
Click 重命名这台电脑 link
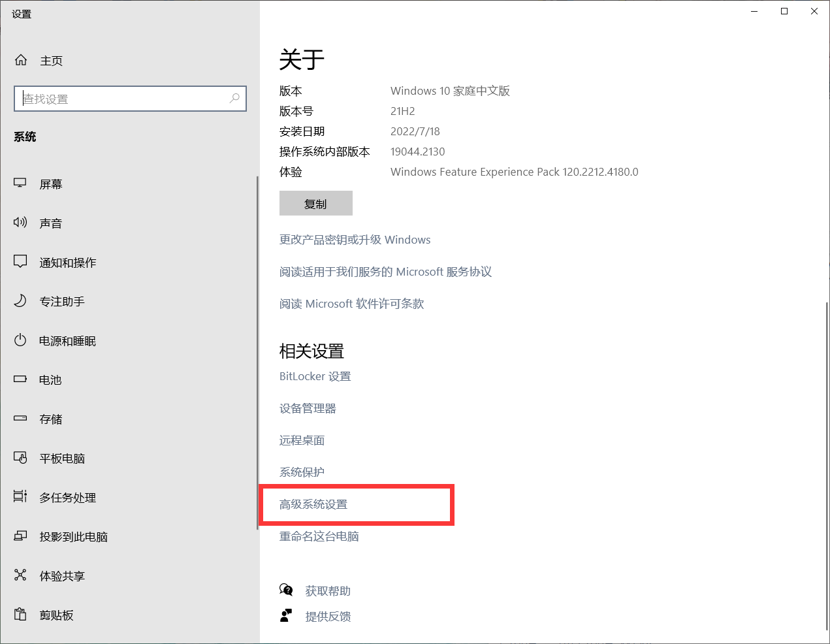319,536
